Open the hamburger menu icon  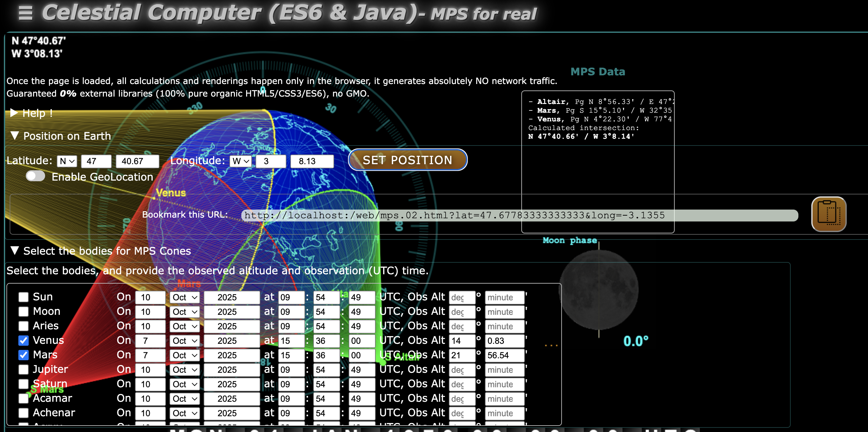(x=25, y=13)
